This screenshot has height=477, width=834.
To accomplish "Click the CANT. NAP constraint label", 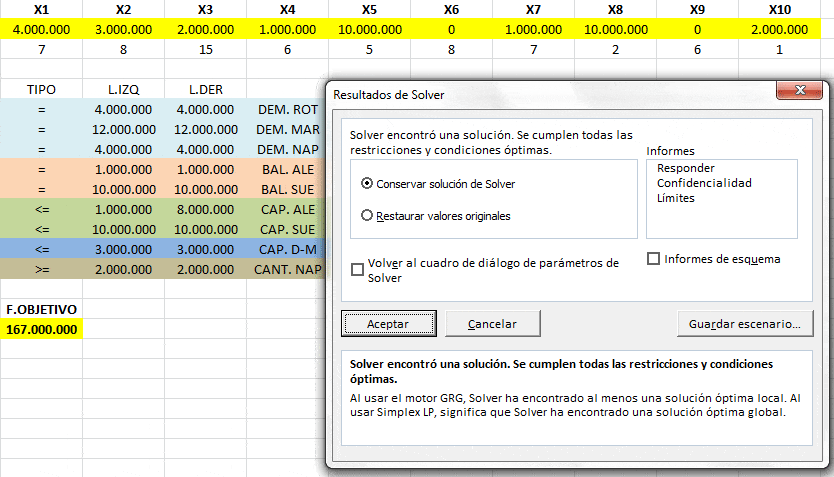I will [287, 270].
